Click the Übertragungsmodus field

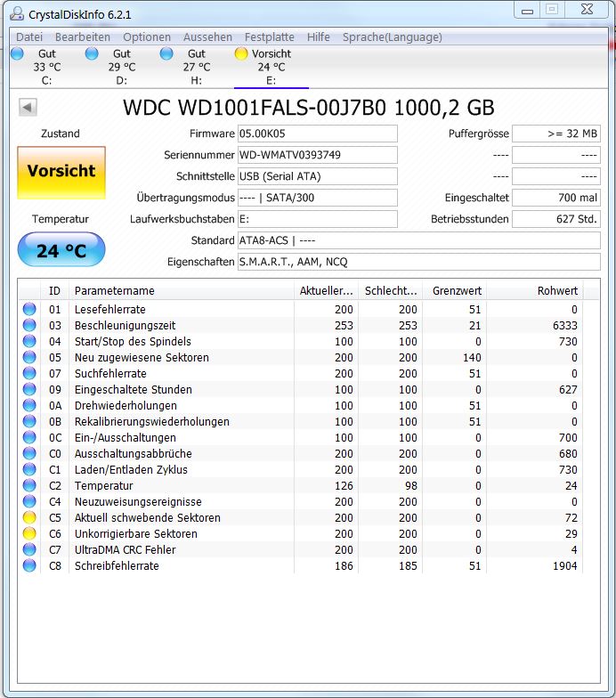(x=317, y=198)
